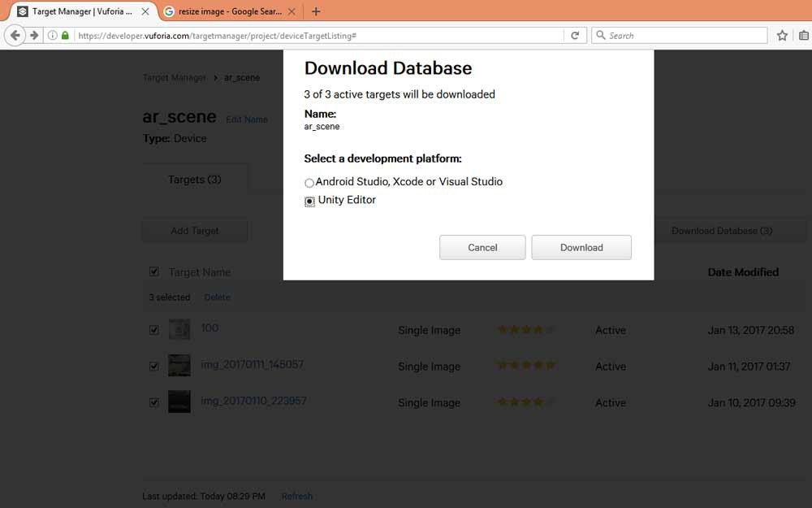
Task: Open the site information icon in address bar
Action: [52, 35]
